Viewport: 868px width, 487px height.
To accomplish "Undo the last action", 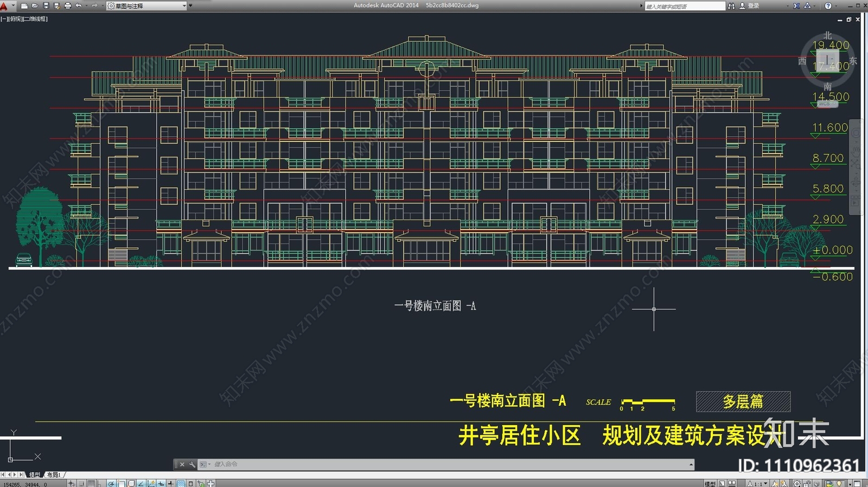I will tap(79, 6).
